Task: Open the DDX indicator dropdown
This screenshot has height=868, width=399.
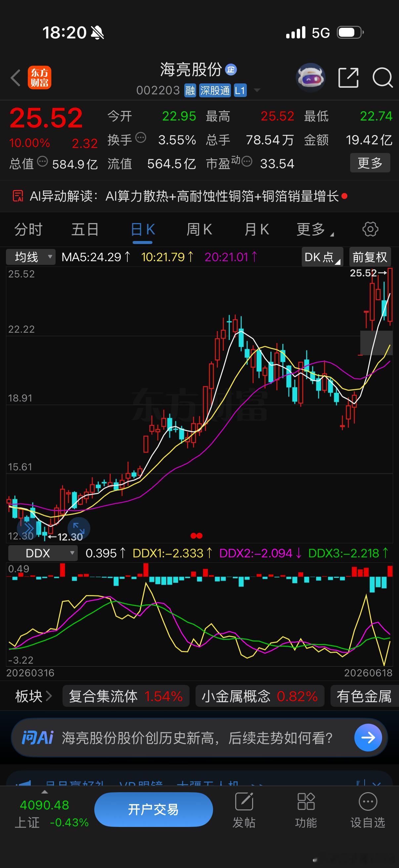Action: click(x=43, y=553)
